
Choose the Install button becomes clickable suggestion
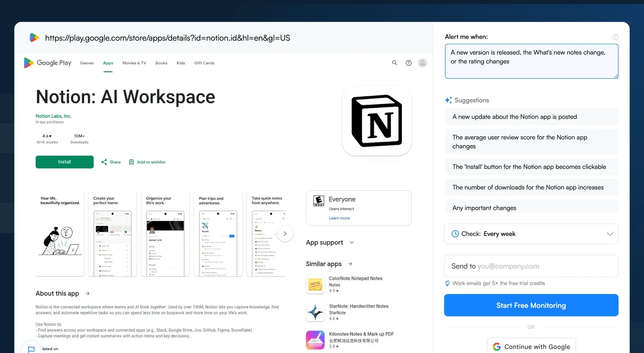coord(531,166)
